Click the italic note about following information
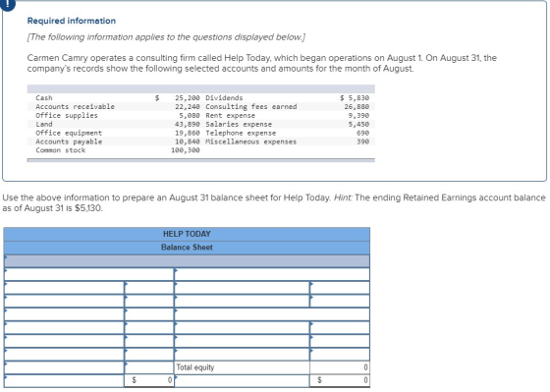The width and height of the screenshot is (550, 392). 166,37
